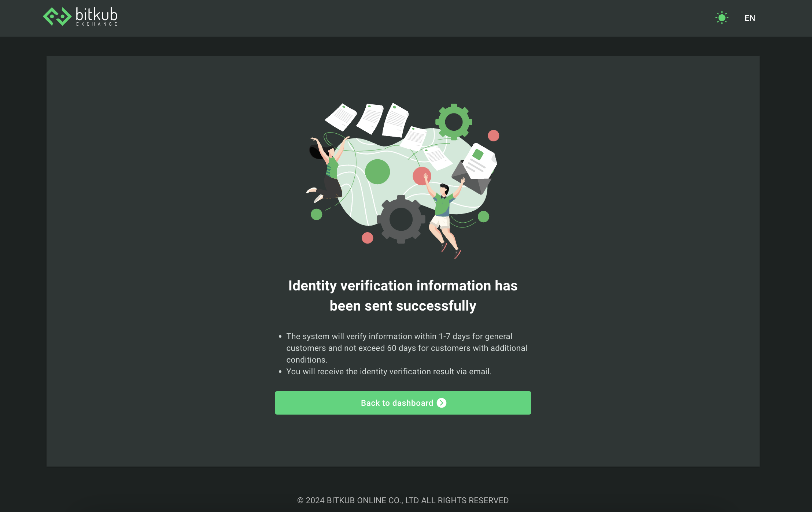The image size is (812, 512).
Task: Click the red circle near the man's hand
Action: (x=421, y=176)
